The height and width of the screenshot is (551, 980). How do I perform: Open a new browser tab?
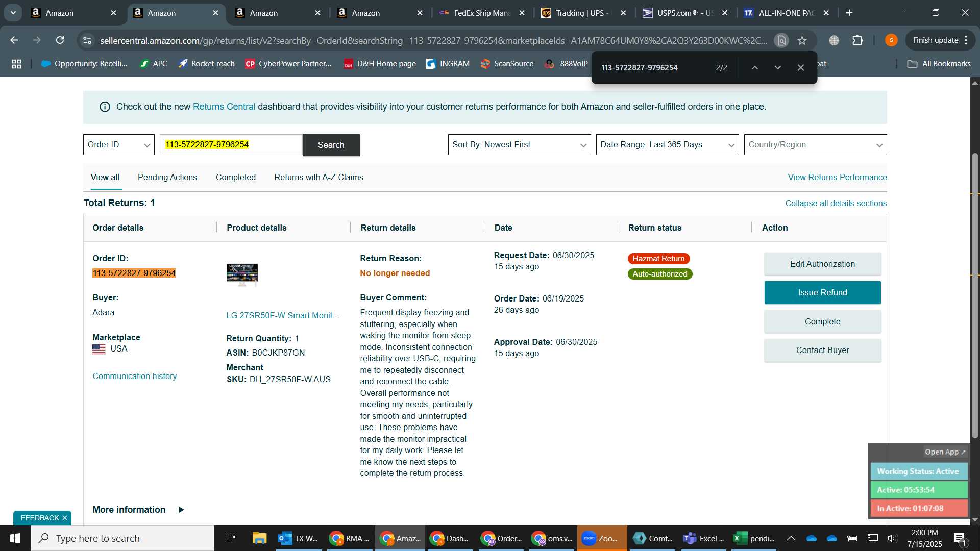(x=849, y=13)
